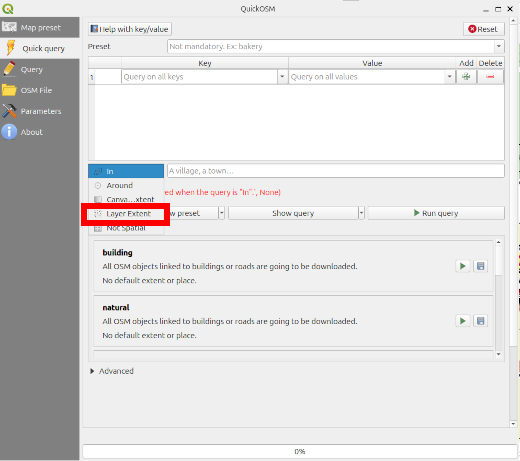Screen dimensions: 520x461
Task: Open the Value column dropdown arrow
Action: click(x=449, y=77)
